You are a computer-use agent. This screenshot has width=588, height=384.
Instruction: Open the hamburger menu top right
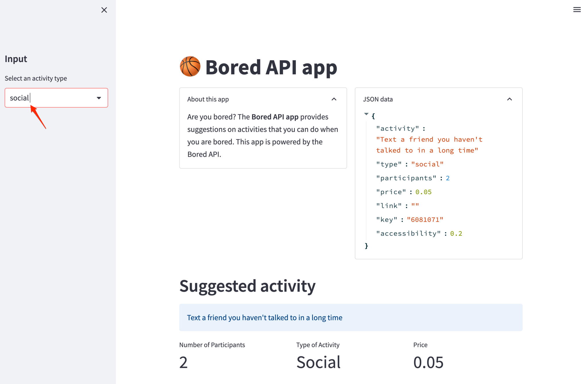click(x=577, y=10)
